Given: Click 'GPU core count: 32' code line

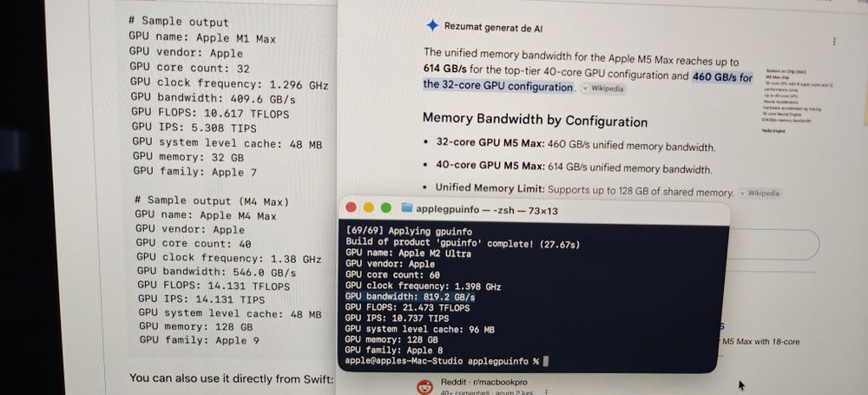Looking at the screenshot, I should [189, 68].
